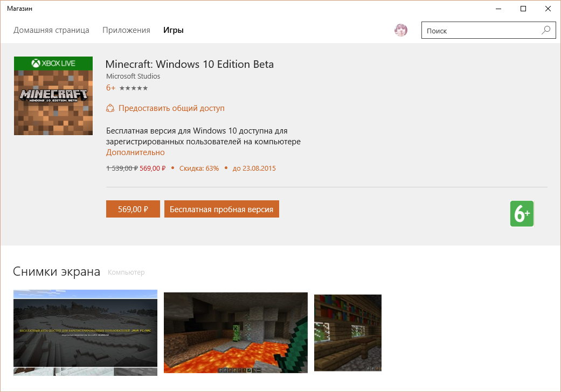Switch to the Игры tab
561x392 pixels.
pyautogui.click(x=174, y=30)
